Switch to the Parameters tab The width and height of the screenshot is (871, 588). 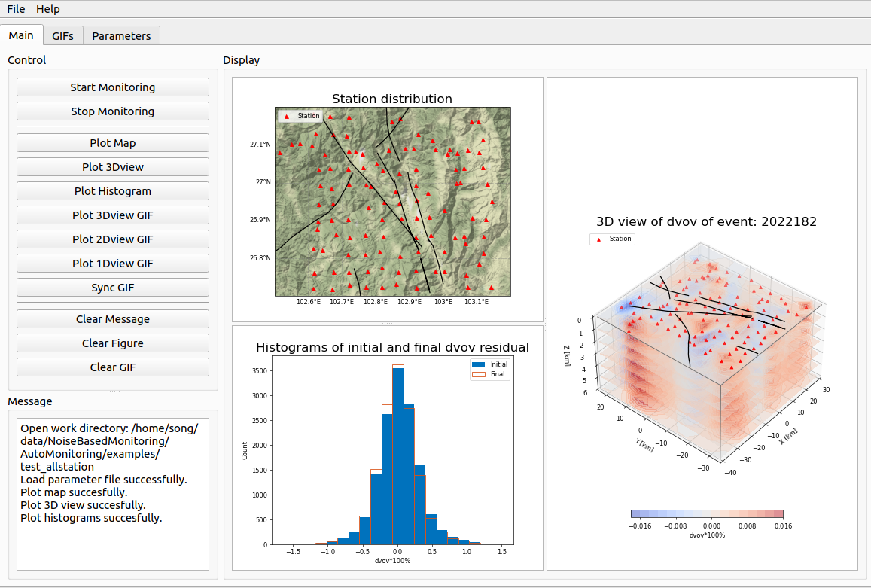pos(121,35)
